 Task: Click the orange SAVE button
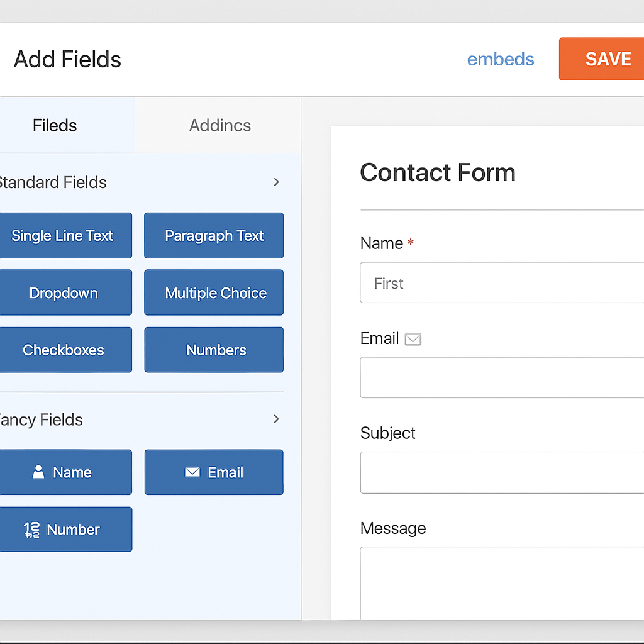click(601, 58)
